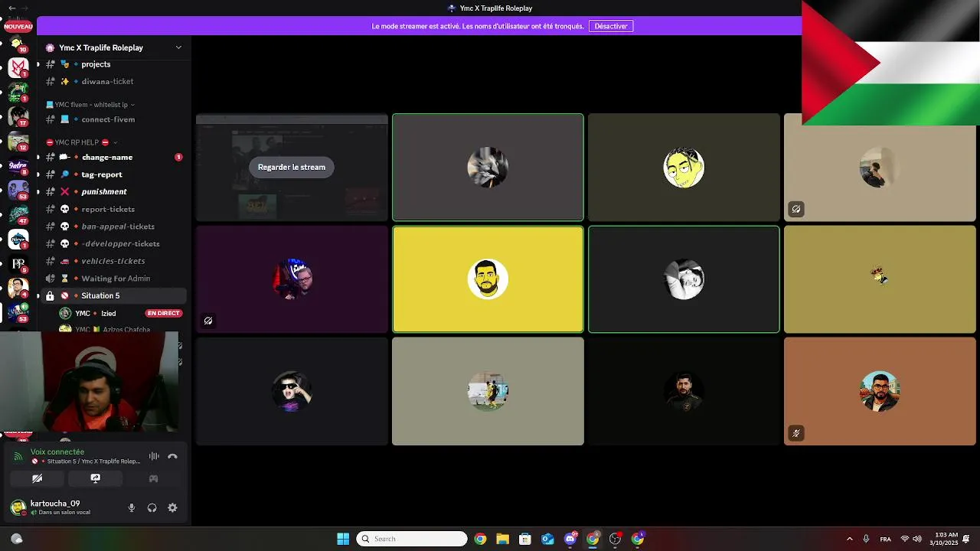Viewport: 980px width, 551px height.
Task: Open server icon with 47 badge
Action: click(x=18, y=214)
